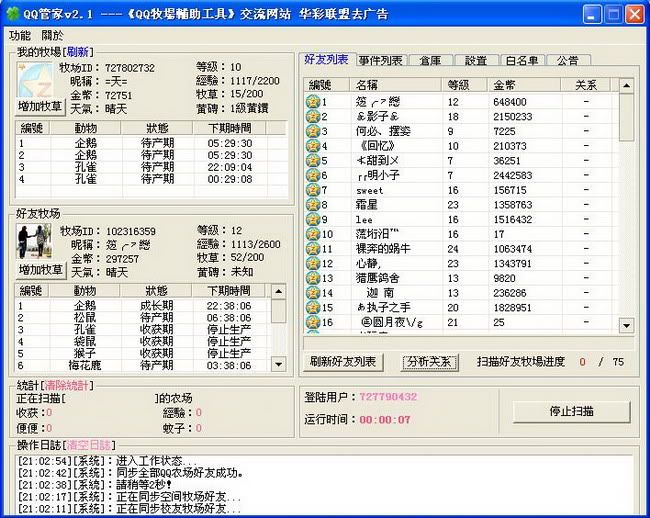The height and width of the screenshot is (518, 650).
Task: Click the star icon beside 裸奔的蜗牛
Action: click(313, 249)
